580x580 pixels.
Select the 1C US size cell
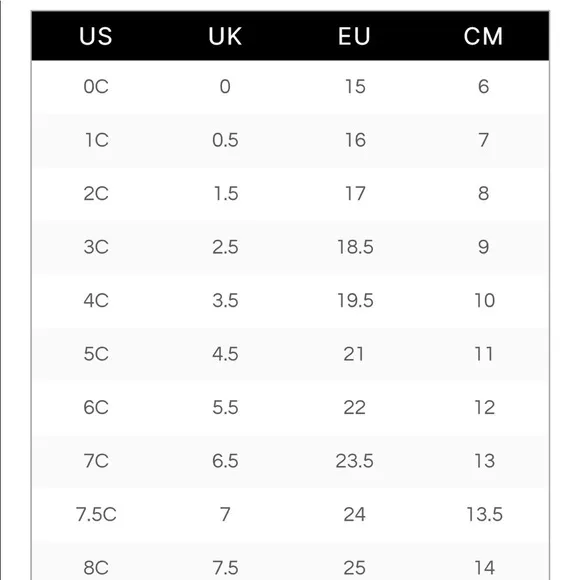97,140
